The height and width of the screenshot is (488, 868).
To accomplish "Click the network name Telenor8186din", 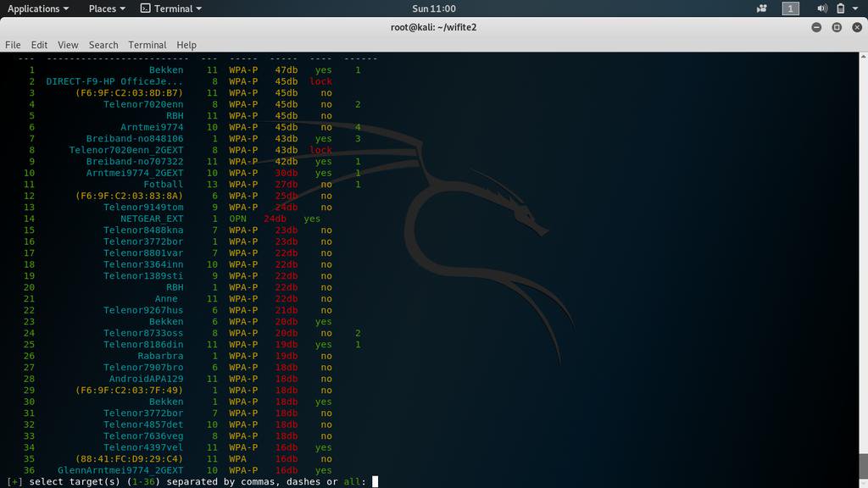I will point(142,345).
